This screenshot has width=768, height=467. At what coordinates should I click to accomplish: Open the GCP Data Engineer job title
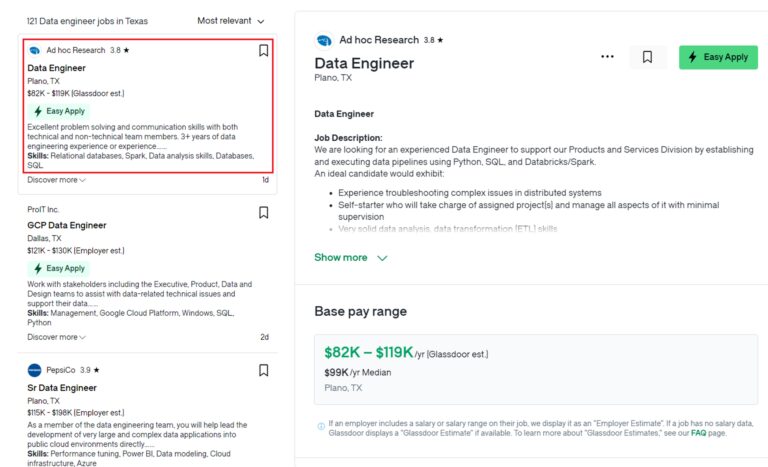(x=67, y=226)
